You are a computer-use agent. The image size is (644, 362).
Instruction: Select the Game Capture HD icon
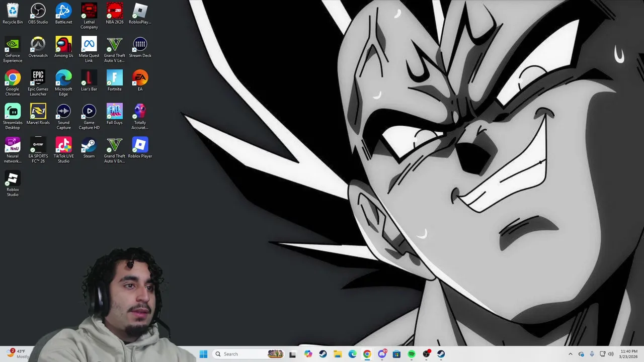pyautogui.click(x=89, y=117)
